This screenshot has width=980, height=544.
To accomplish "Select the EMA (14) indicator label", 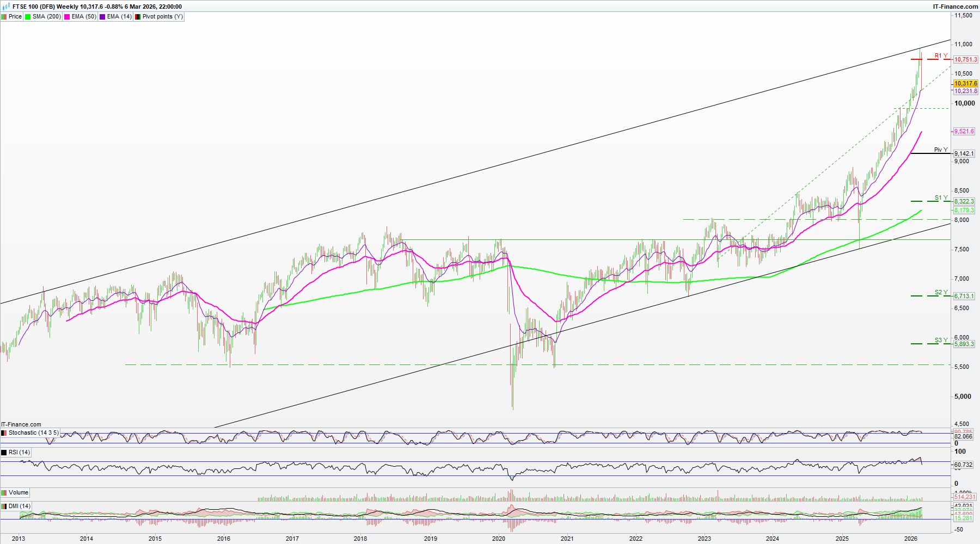I will coord(119,17).
